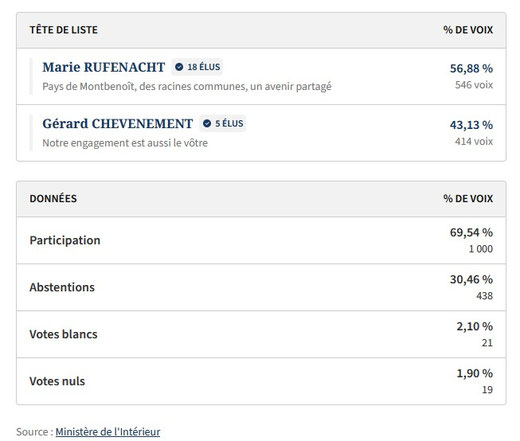This screenshot has width=520, height=441.
Task: Select the 43,13 % vote share
Action: coord(471,125)
